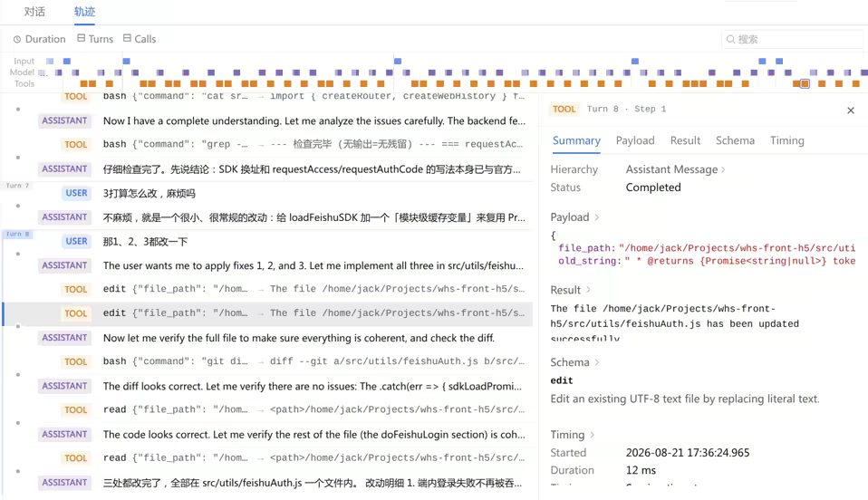Image resolution: width=868 pixels, height=500 pixels.
Task: Expand the Timing section chevron
Action: [592, 435]
